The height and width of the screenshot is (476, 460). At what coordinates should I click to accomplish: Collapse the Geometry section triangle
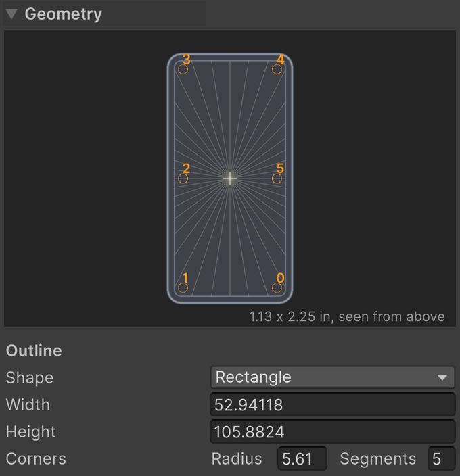click(11, 14)
